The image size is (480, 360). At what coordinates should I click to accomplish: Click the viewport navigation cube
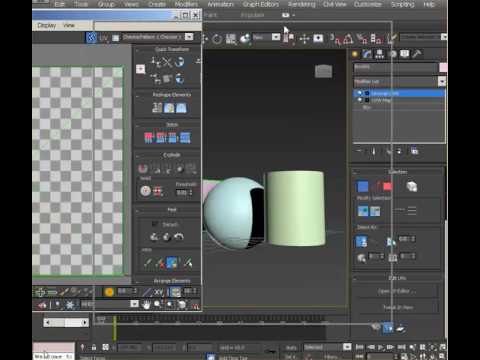pos(323,71)
